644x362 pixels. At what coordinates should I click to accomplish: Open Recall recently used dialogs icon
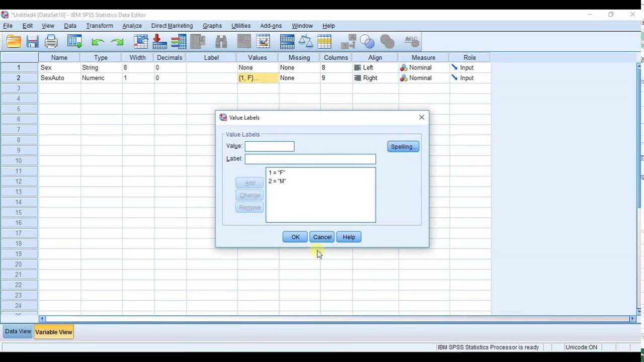click(x=74, y=41)
